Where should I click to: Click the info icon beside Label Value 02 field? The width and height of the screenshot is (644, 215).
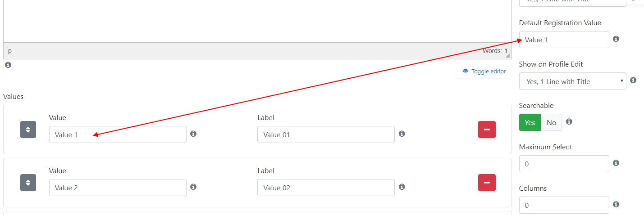point(402,187)
